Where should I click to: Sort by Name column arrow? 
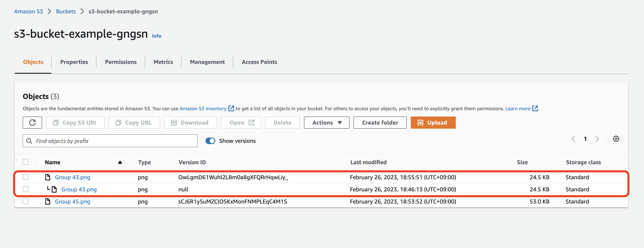click(x=120, y=162)
